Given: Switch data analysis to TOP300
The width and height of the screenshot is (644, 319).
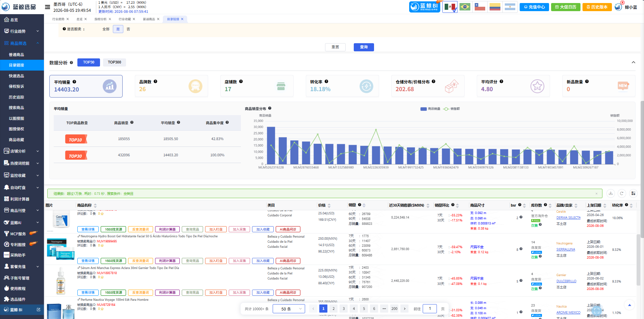Looking at the screenshot, I should pos(115,62).
